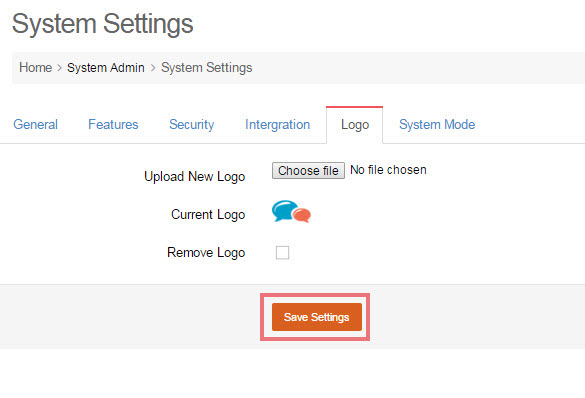This screenshot has width=585, height=398.
Task: Switch to the Features tab
Action: click(113, 125)
